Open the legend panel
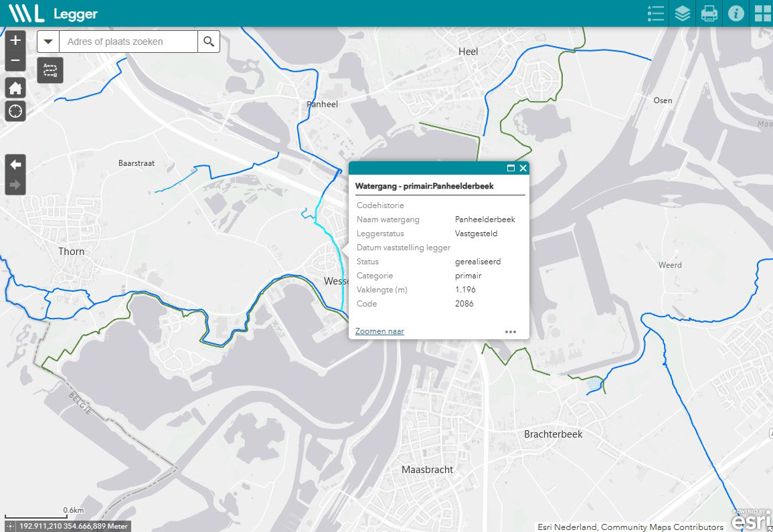 click(655, 13)
